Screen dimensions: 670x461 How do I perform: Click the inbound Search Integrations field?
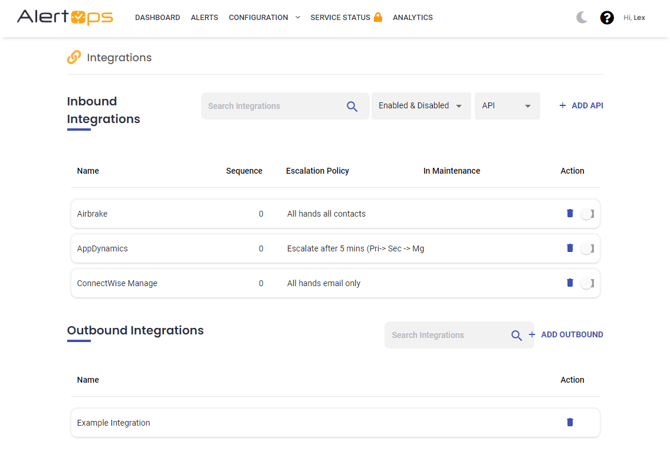click(x=272, y=106)
